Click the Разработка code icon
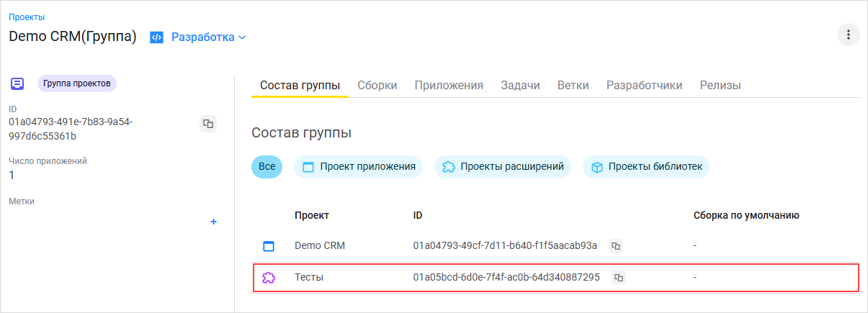 [x=156, y=37]
